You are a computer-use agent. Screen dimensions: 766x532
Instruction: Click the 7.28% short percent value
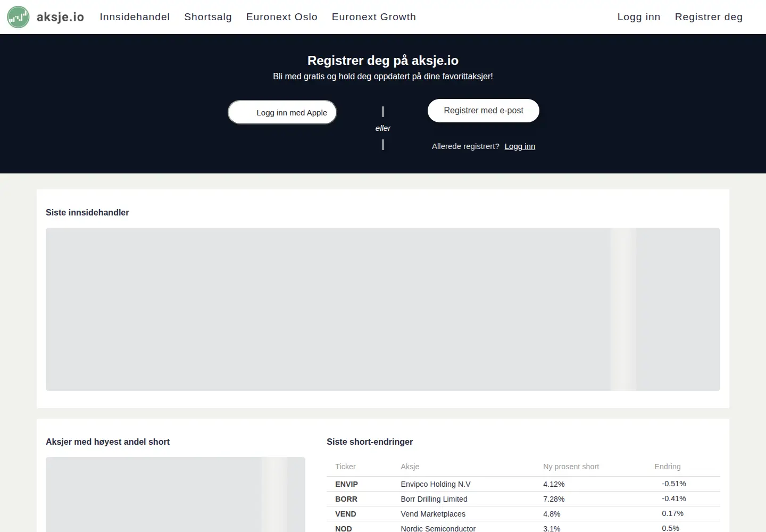tap(554, 499)
